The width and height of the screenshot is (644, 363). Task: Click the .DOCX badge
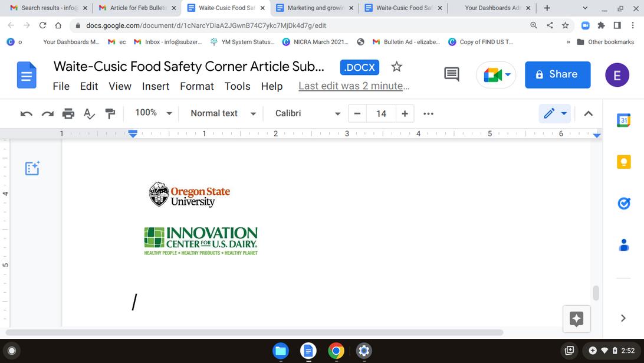359,67
